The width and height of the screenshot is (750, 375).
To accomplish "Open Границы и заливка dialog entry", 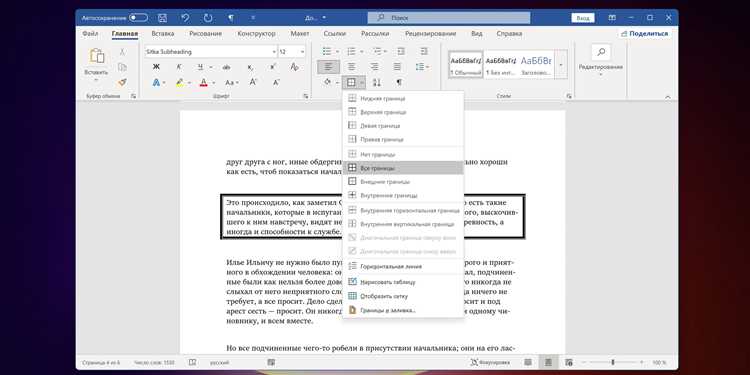I will click(x=403, y=310).
